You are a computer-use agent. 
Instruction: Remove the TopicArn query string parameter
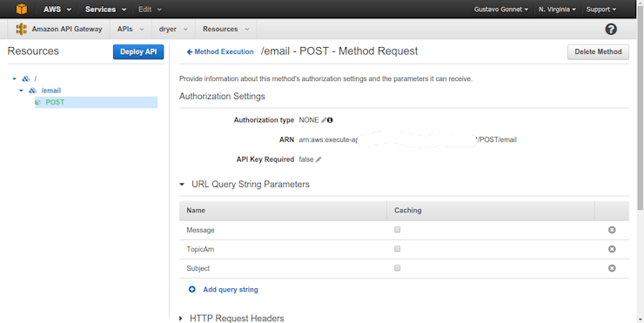tap(612, 249)
